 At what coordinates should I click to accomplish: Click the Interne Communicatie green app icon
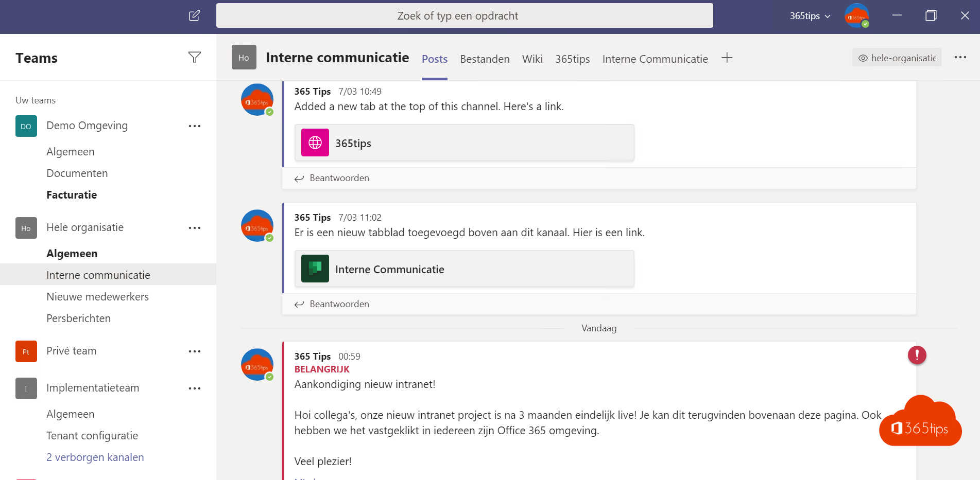[x=315, y=269]
